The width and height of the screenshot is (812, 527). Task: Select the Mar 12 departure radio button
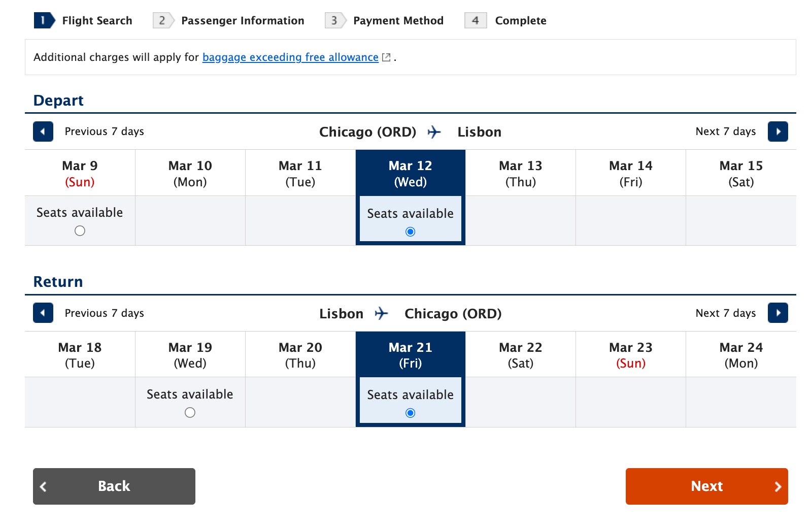tap(410, 232)
